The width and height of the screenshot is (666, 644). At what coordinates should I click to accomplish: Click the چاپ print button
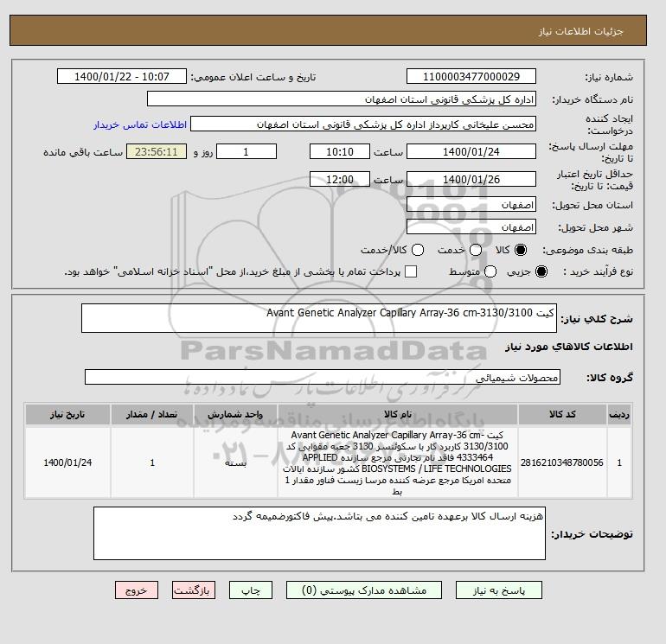click(251, 590)
